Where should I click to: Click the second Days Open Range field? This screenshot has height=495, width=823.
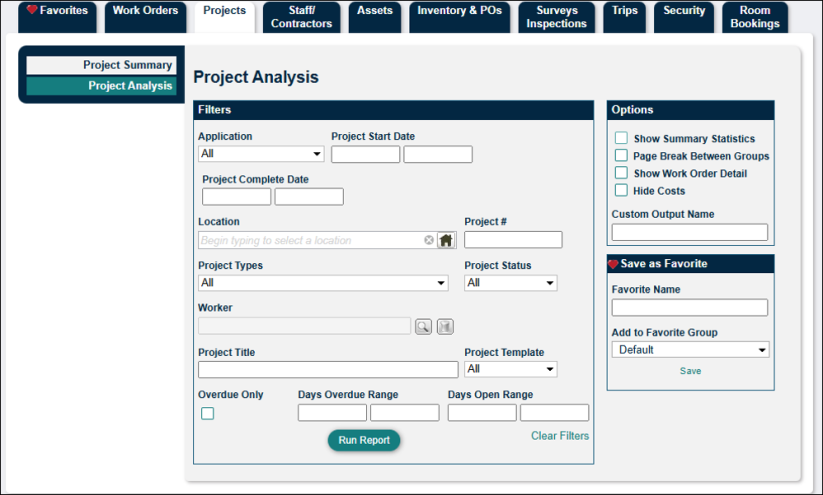554,413
